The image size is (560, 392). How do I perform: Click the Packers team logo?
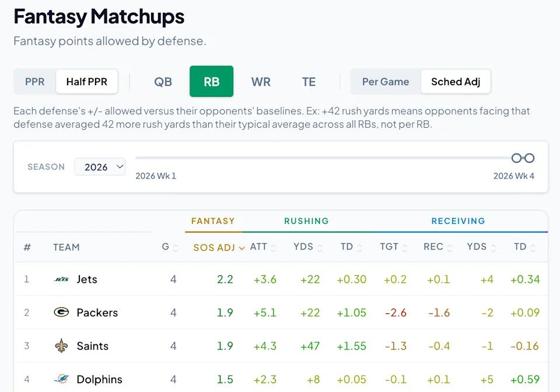point(61,313)
